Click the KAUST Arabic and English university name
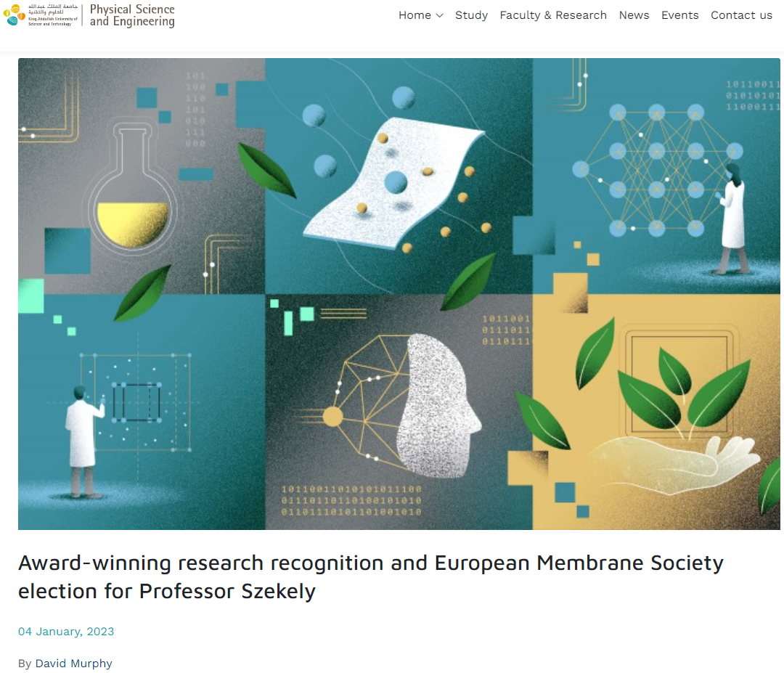 pyautogui.click(x=52, y=15)
